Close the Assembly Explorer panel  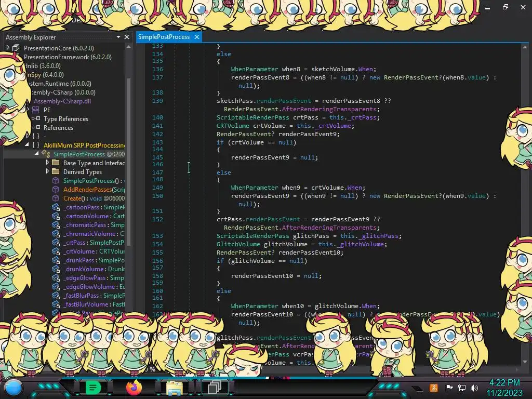coord(127,37)
